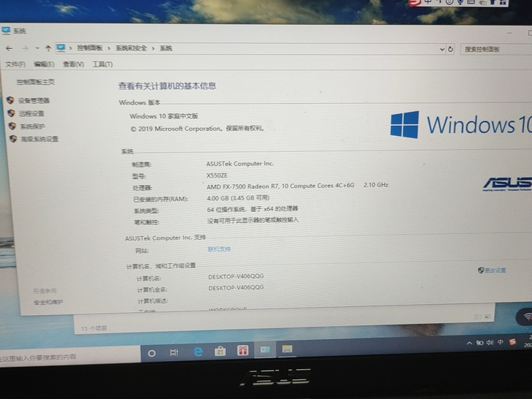This screenshot has width=532, height=399.
Task: Click the 中 input method tray indicator
Action: pyautogui.click(x=501, y=342)
